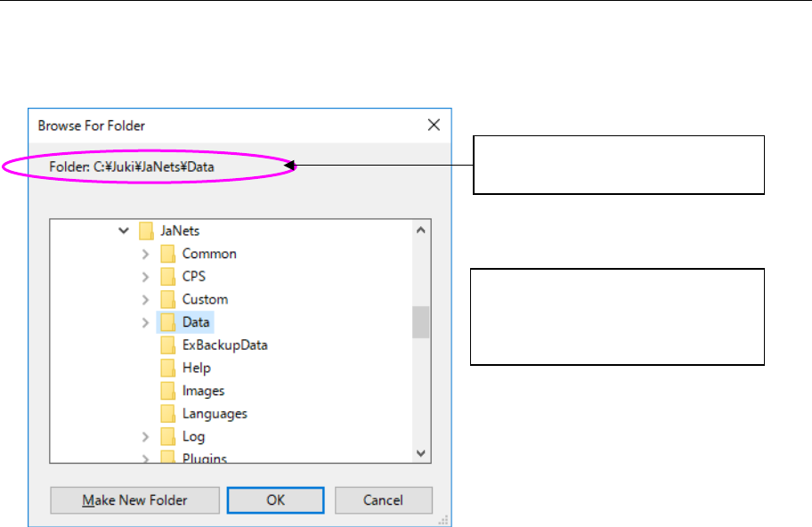Viewport: 812px width, 527px height.
Task: Select the Data folder label
Action: click(196, 322)
